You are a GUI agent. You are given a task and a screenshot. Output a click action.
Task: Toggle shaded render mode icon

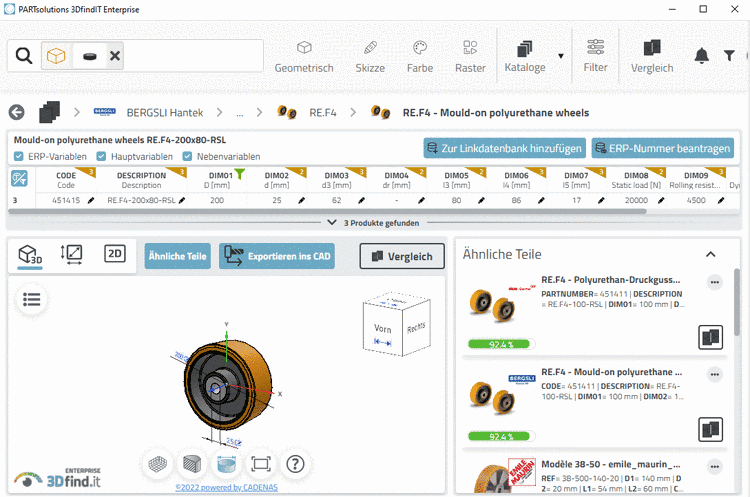click(192, 464)
